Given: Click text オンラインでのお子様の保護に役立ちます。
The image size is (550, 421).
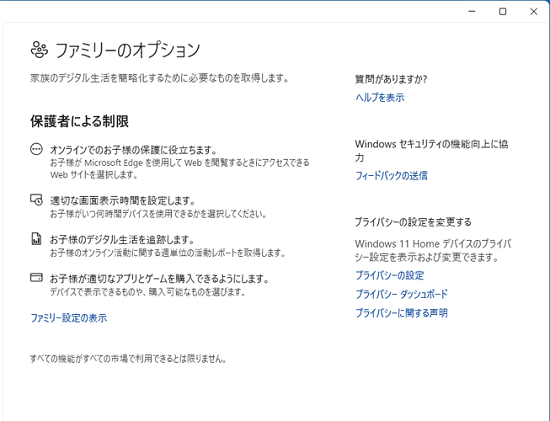Looking at the screenshot, I should (134, 150).
